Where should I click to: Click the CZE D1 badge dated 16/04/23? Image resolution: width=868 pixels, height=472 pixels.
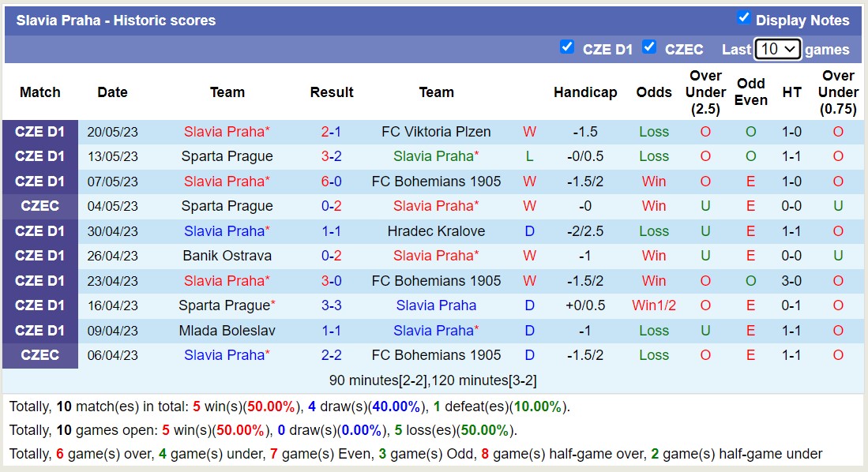(x=39, y=305)
